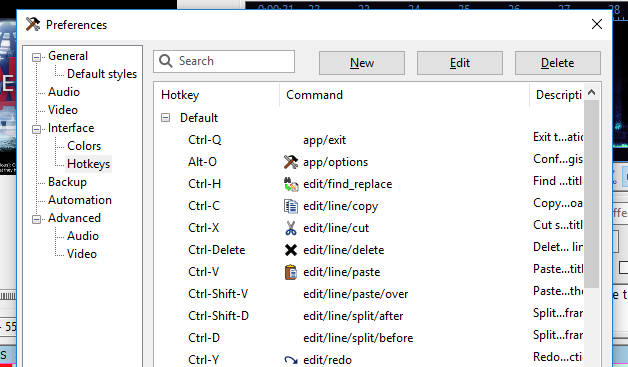This screenshot has height=367, width=628.
Task: Select the edit/redo command text
Action: click(327, 360)
